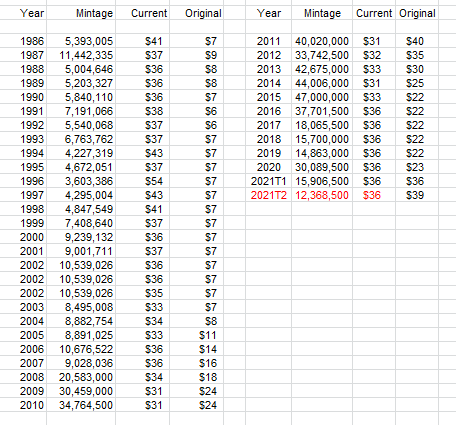This screenshot has width=456, height=425.
Task: Select the 2014 mintage cell 44,006,000
Action: pos(322,83)
